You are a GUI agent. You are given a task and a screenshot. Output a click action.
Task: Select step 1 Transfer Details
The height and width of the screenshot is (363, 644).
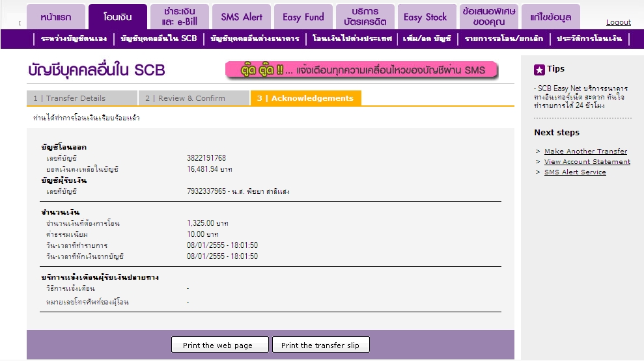(82, 98)
